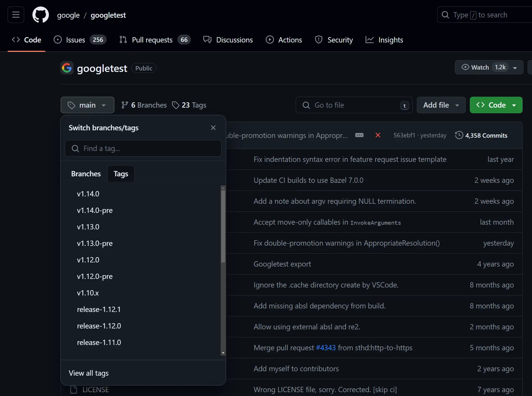Click the tag list scrollbar thumb

coord(223,226)
